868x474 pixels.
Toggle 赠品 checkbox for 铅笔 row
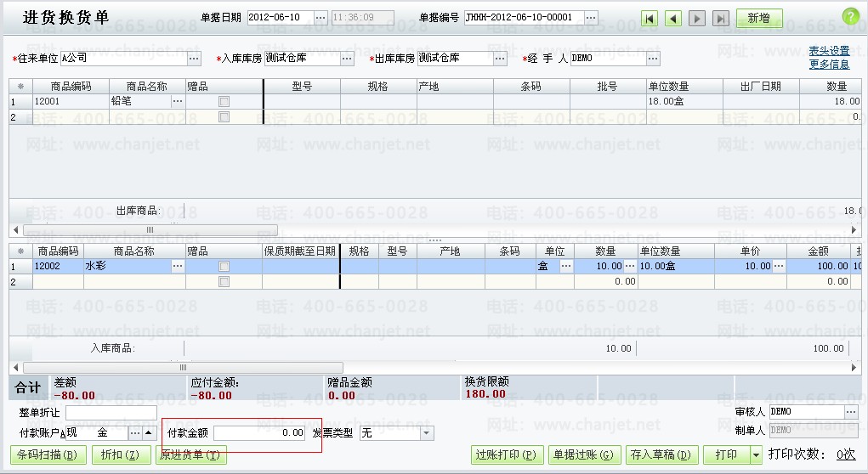224,101
